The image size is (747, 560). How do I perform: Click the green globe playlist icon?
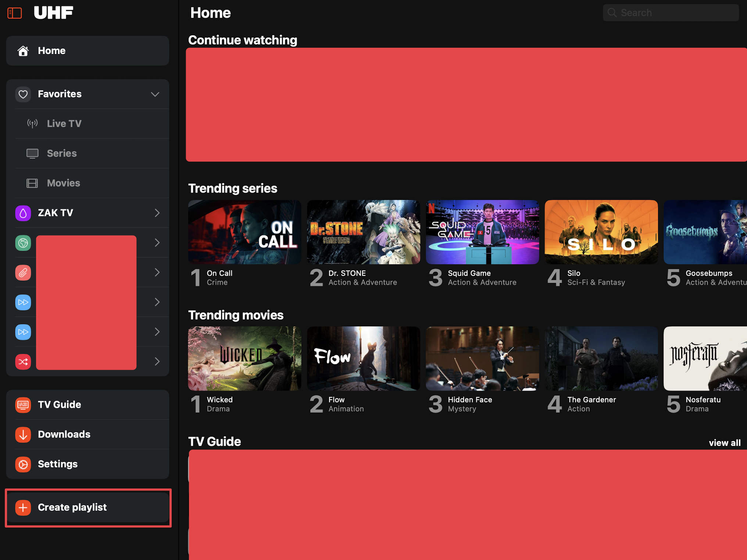tap(23, 243)
